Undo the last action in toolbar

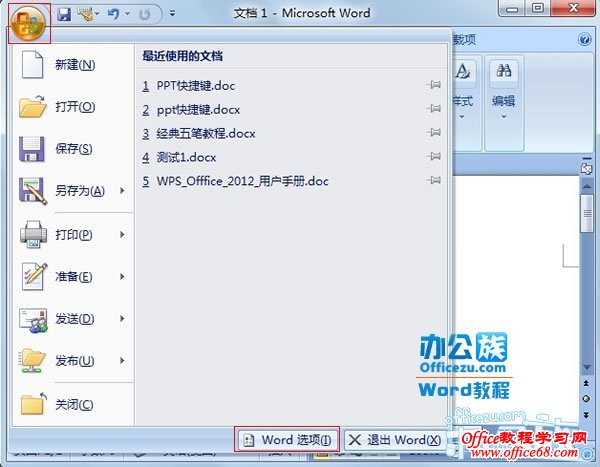[x=114, y=14]
